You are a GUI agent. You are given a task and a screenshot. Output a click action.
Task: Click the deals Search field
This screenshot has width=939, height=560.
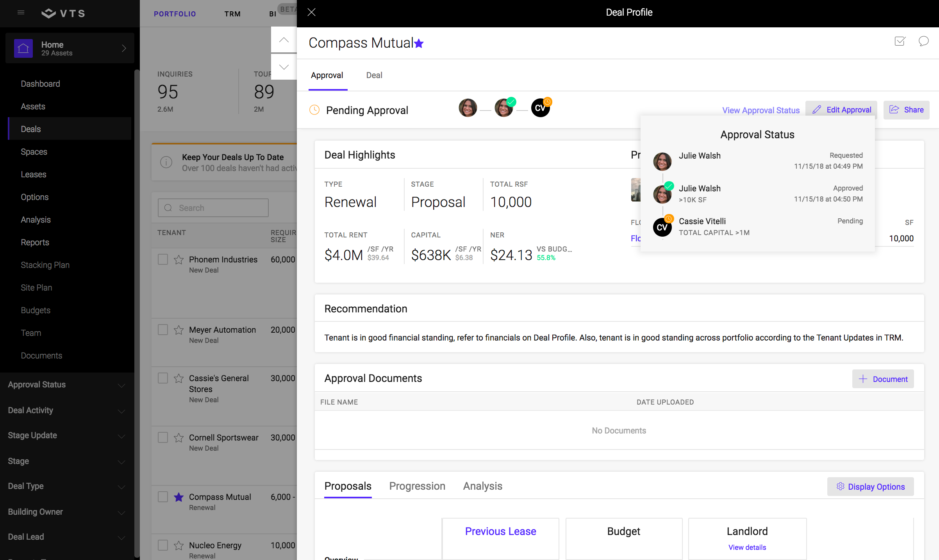[213, 208]
